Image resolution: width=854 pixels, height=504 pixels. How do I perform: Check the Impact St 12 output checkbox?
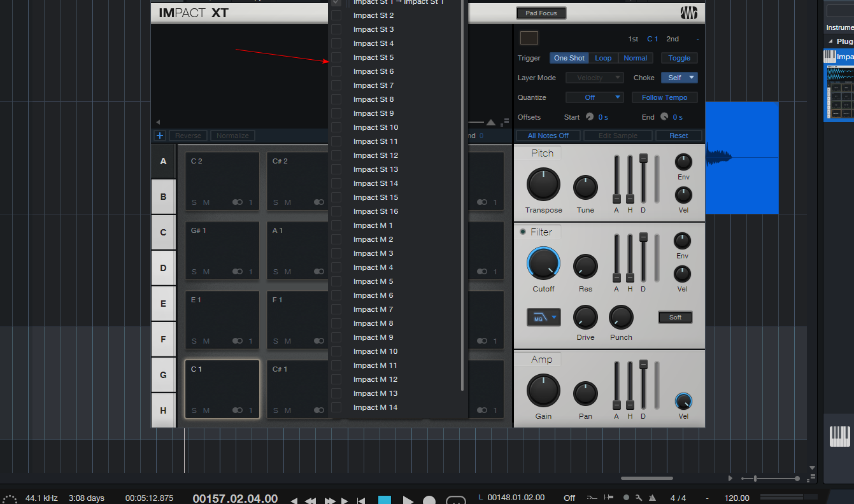point(336,155)
